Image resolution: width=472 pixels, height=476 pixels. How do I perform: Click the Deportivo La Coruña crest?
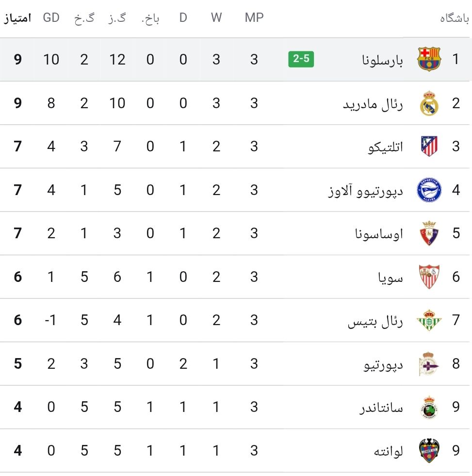click(x=428, y=364)
